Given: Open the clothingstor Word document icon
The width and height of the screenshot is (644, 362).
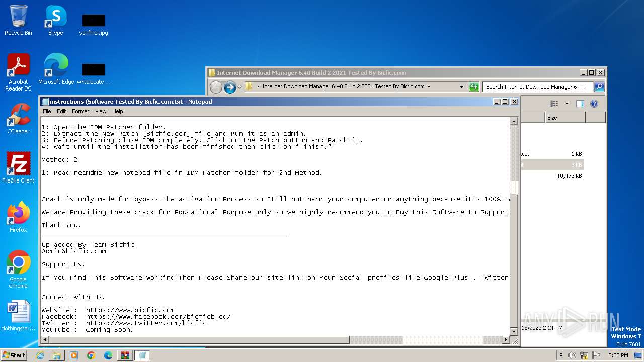Looking at the screenshot, I should pos(18,316).
